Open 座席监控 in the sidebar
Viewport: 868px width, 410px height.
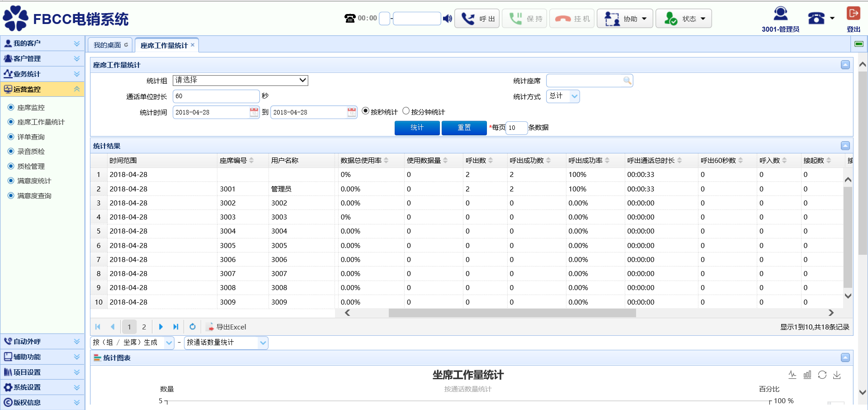[31, 108]
